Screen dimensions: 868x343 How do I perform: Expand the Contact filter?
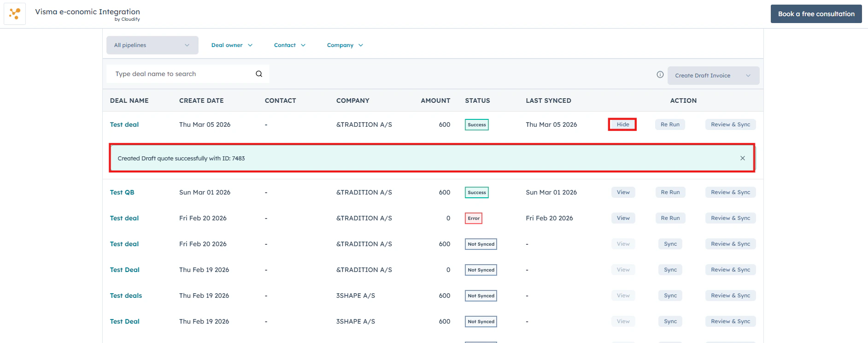point(289,45)
